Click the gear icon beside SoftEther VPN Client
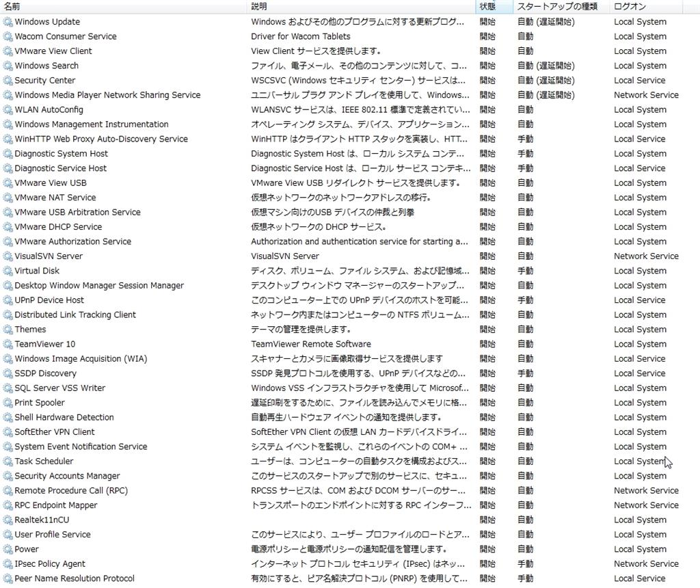Image resolution: width=700 pixels, height=588 pixels. point(8,432)
